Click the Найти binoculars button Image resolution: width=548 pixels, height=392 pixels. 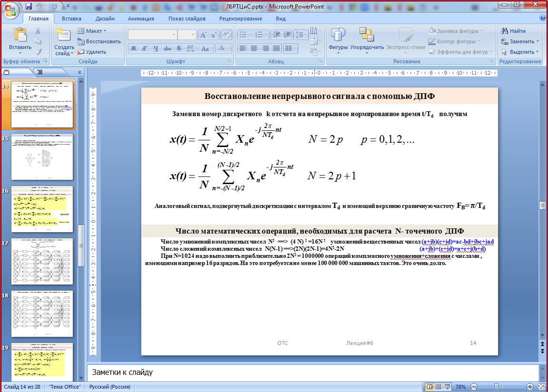coord(514,31)
